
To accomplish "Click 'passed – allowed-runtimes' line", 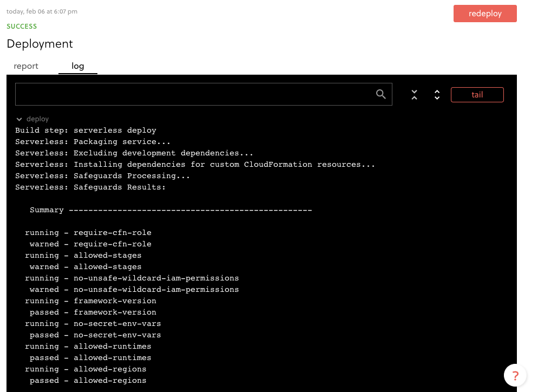I will pyautogui.click(x=90, y=357).
